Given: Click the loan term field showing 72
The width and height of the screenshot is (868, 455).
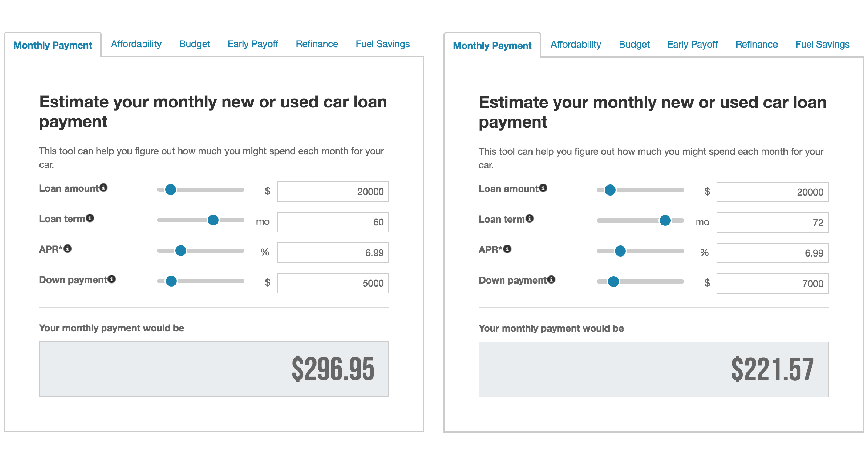Looking at the screenshot, I should point(772,223).
